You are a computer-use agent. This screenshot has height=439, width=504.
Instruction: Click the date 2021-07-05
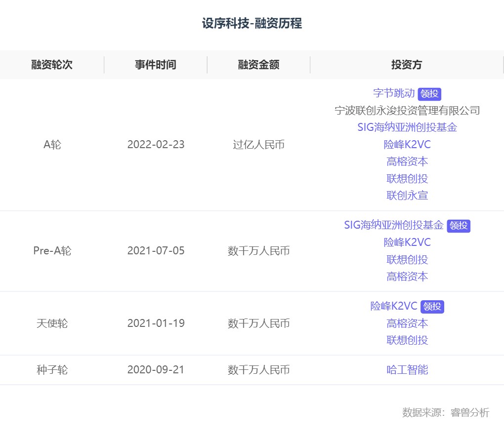pos(156,251)
